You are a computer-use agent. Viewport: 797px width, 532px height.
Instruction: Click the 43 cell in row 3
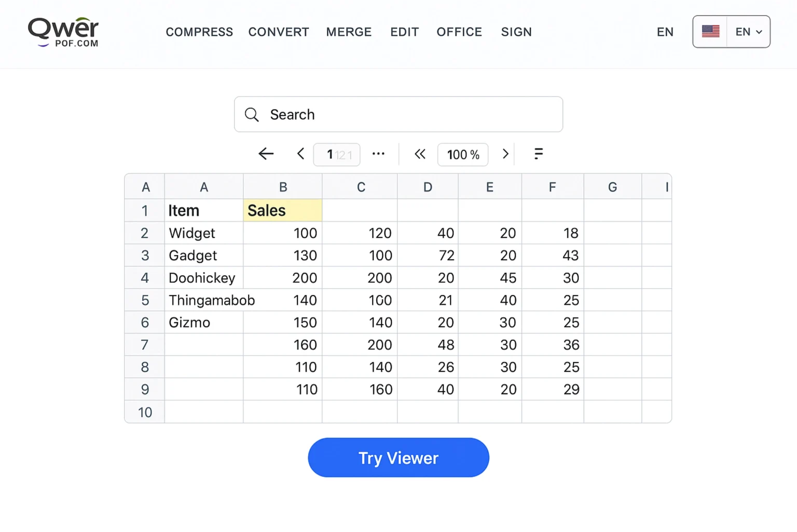pos(553,255)
